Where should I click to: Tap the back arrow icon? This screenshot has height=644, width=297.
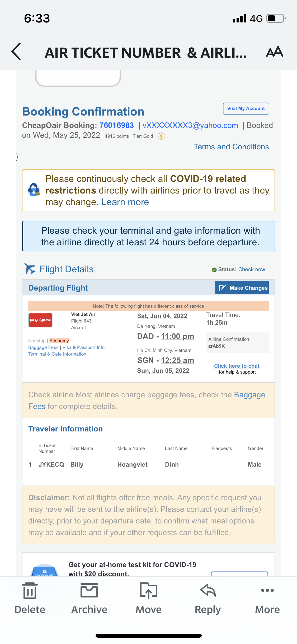tap(16, 52)
